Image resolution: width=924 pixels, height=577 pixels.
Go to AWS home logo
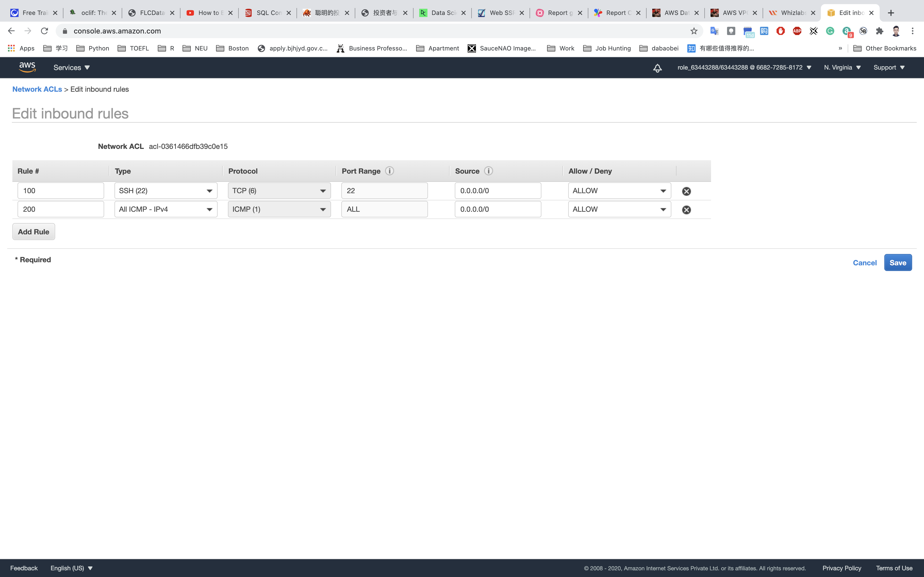27,67
